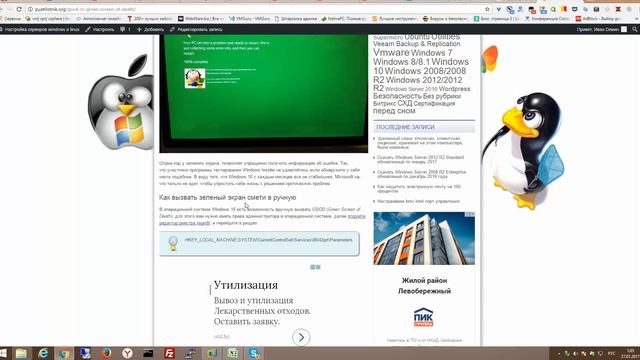Close the Утилизация ad with its corner icon
The height and width of the screenshot is (360, 640).
tap(318, 267)
